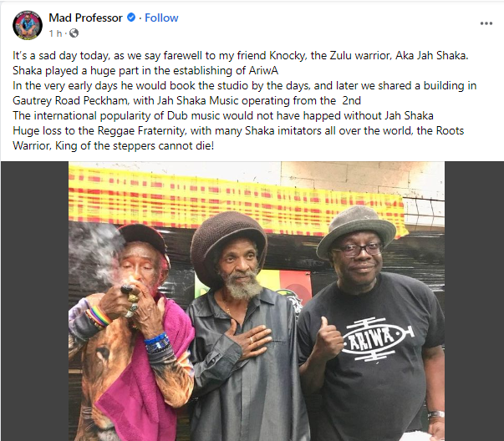Image resolution: width=504 pixels, height=441 pixels.
Task: Click the dark bar right of the photo
Action: (x=474, y=301)
